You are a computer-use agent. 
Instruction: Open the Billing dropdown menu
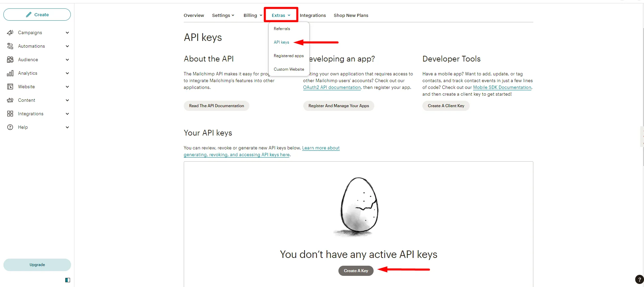click(253, 15)
